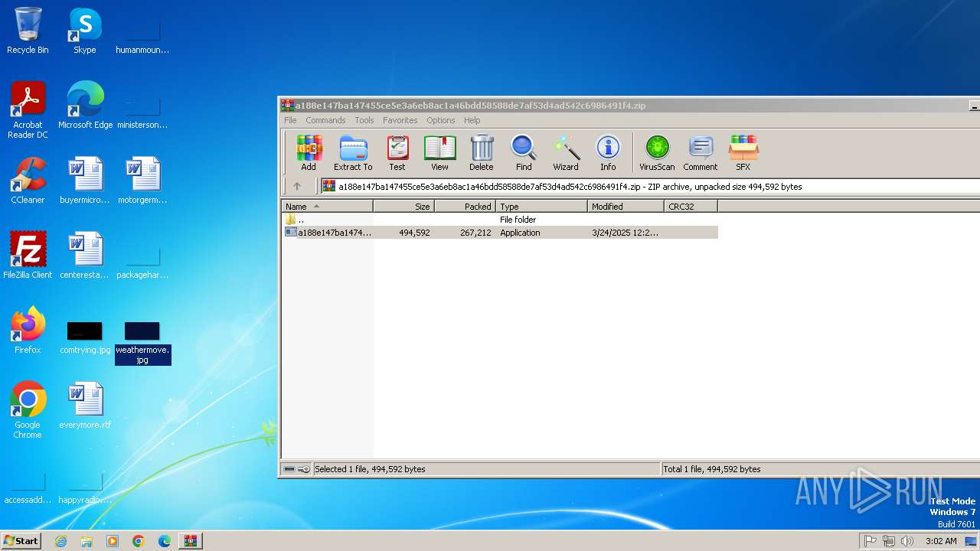Image resolution: width=980 pixels, height=551 pixels.
Task: Select the buyermicro document icon on desktop
Action: point(85,181)
